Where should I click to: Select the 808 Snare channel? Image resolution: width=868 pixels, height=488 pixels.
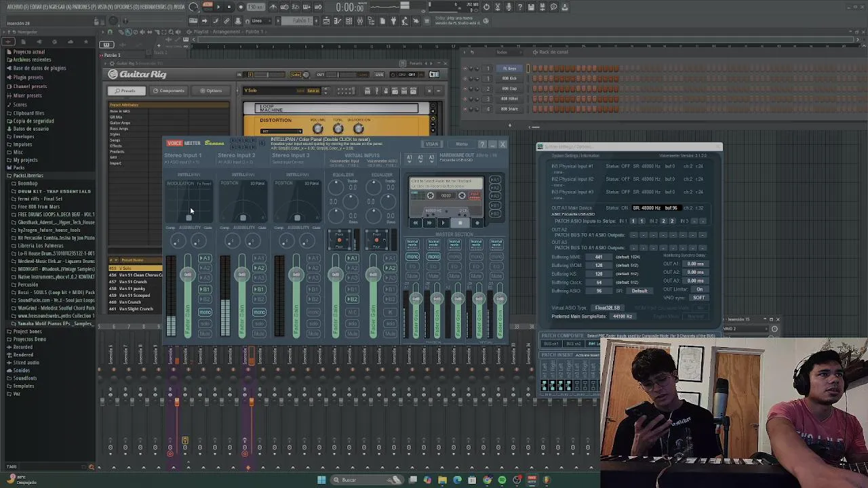(x=509, y=108)
